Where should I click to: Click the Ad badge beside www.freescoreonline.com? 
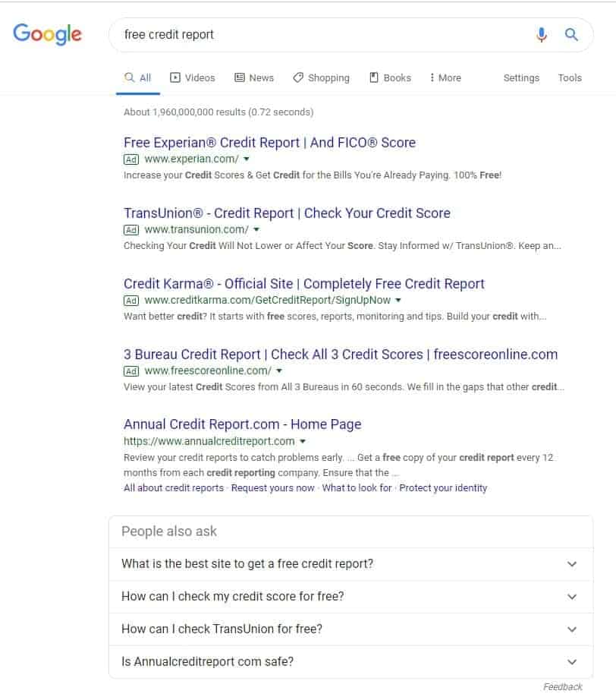pos(131,371)
